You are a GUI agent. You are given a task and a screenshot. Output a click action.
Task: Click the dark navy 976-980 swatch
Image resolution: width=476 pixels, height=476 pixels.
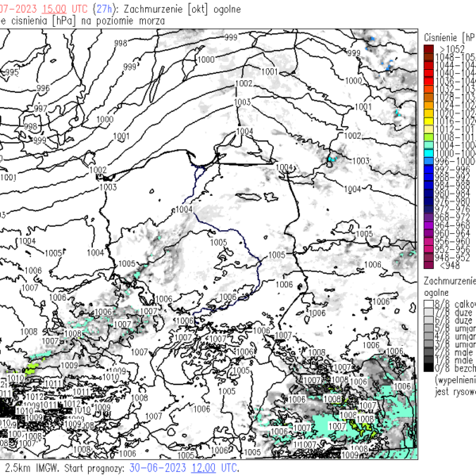pos(428,201)
